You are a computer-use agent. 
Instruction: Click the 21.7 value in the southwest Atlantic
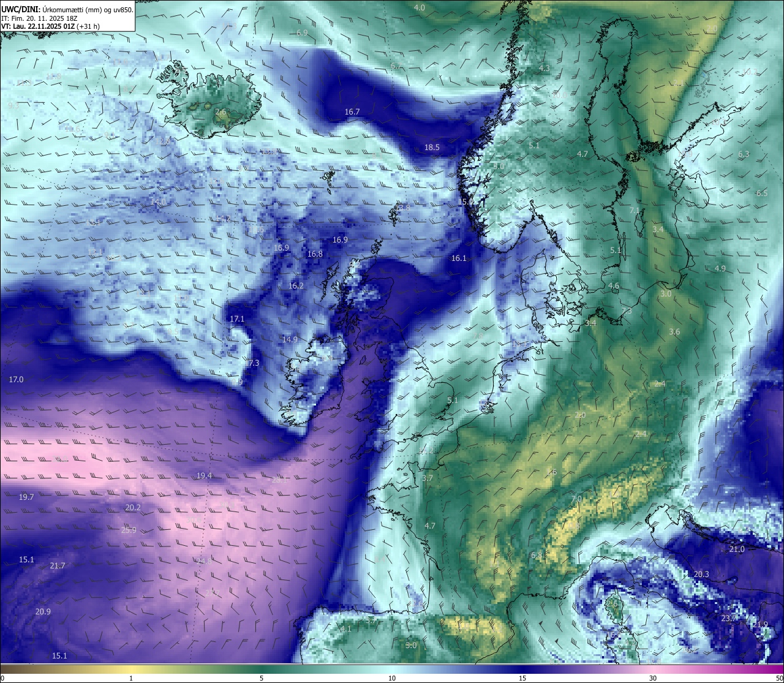tap(58, 566)
